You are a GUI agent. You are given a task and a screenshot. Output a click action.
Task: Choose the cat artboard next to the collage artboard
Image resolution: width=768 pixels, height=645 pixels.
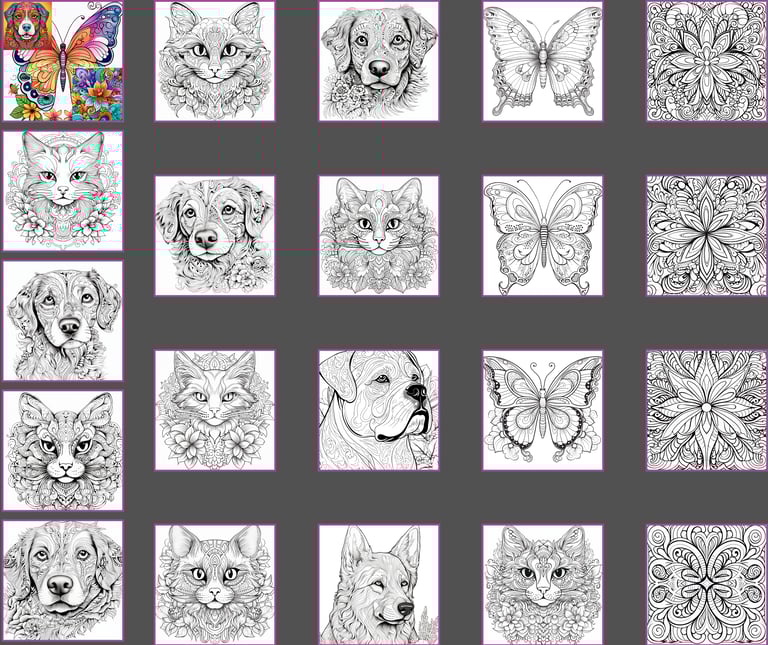pos(215,61)
